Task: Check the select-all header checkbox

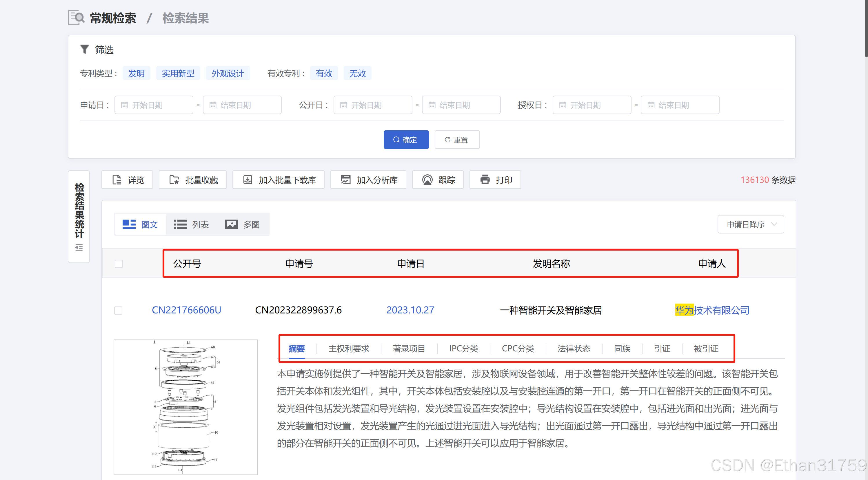Action: pos(119,264)
